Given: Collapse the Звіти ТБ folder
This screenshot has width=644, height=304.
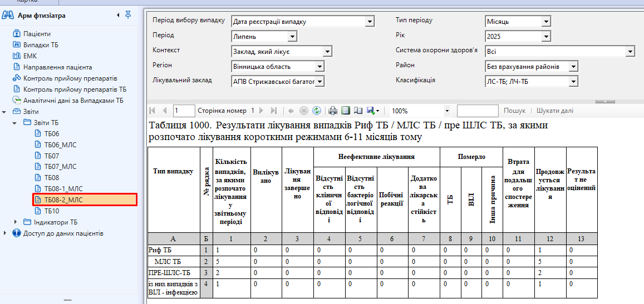Looking at the screenshot, I should (15, 122).
